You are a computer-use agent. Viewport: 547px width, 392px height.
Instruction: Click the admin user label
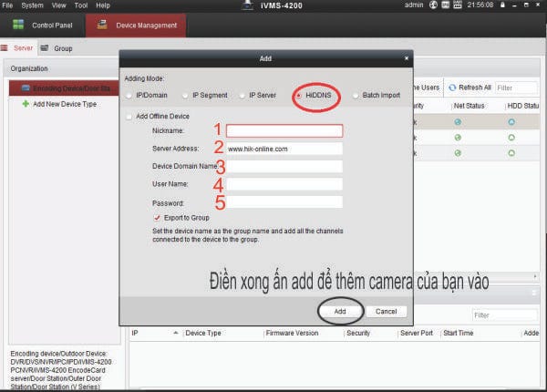coord(414,5)
